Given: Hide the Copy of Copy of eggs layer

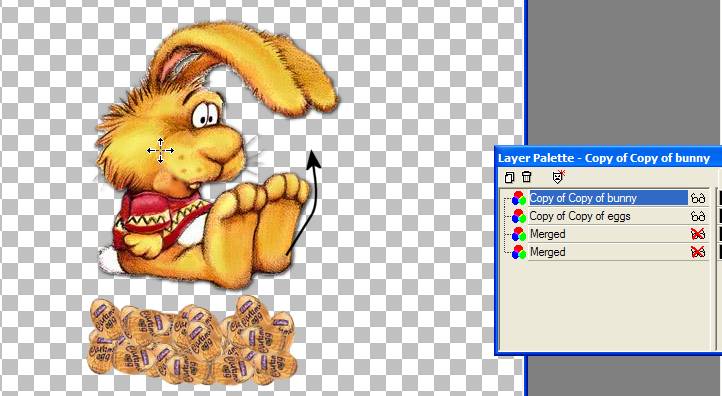Looking at the screenshot, I should click(698, 216).
